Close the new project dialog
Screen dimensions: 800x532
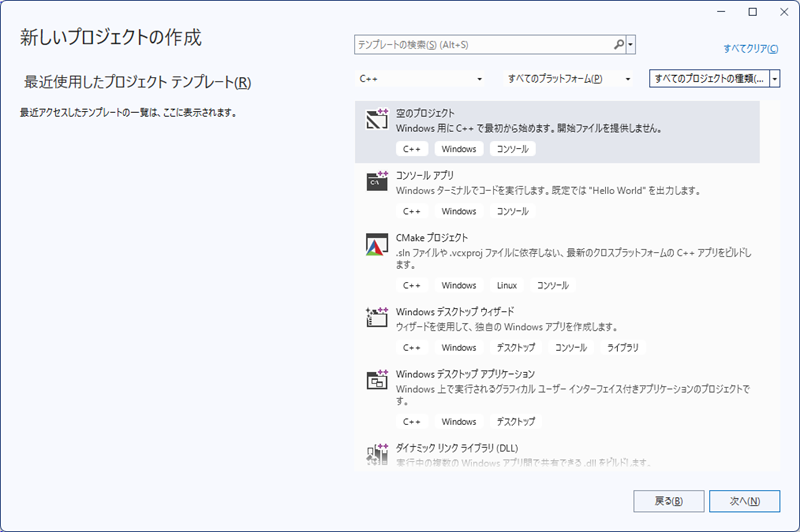pyautogui.click(x=784, y=12)
